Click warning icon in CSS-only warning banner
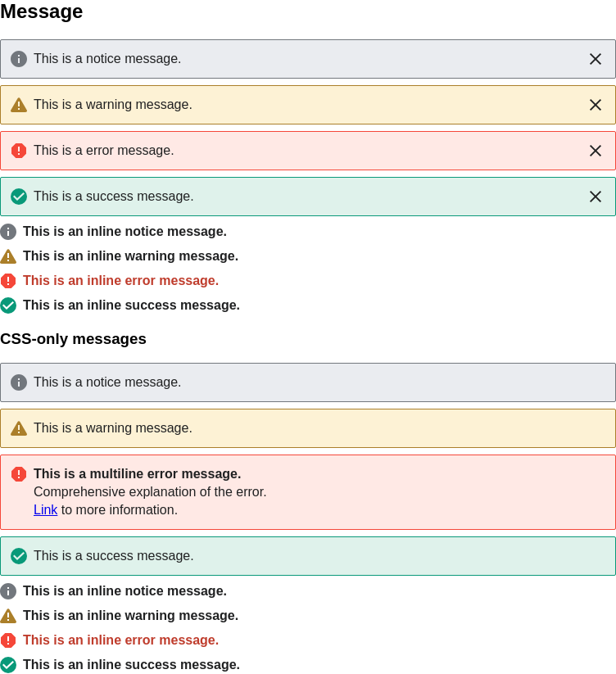Image resolution: width=616 pixels, height=674 pixels. [19, 428]
